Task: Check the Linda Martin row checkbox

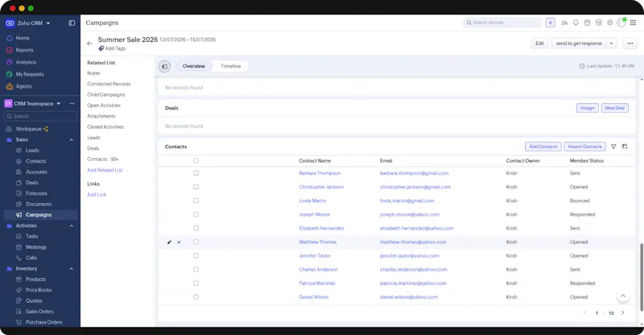Action: (x=196, y=201)
